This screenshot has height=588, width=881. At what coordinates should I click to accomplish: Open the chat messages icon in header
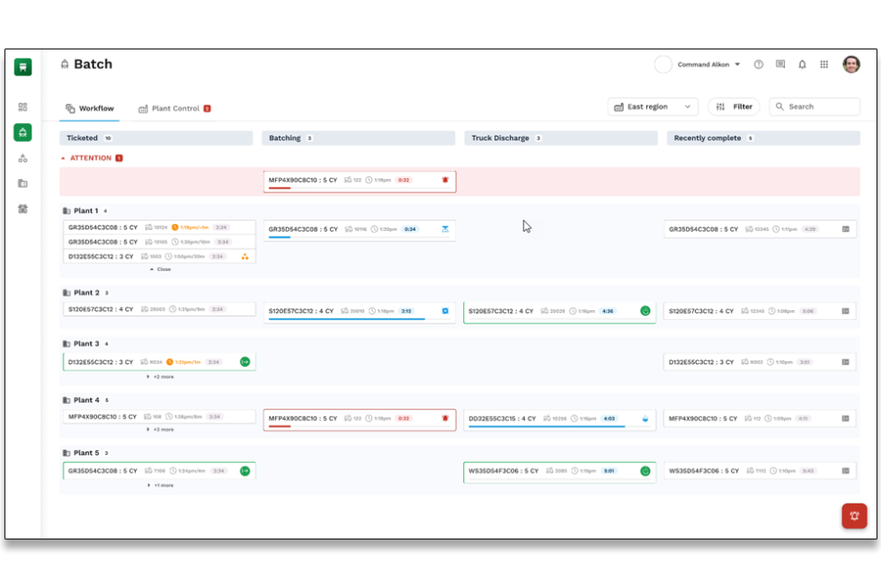[x=780, y=65]
